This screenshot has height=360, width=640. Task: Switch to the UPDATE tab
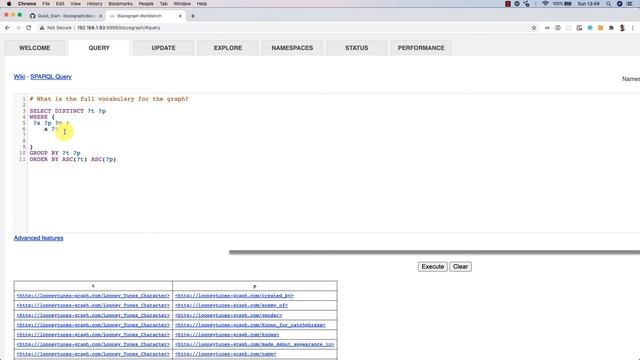pos(163,48)
